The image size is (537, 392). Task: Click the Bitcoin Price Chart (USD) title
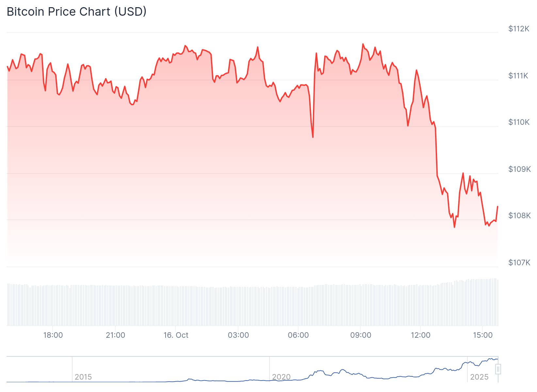(x=77, y=12)
